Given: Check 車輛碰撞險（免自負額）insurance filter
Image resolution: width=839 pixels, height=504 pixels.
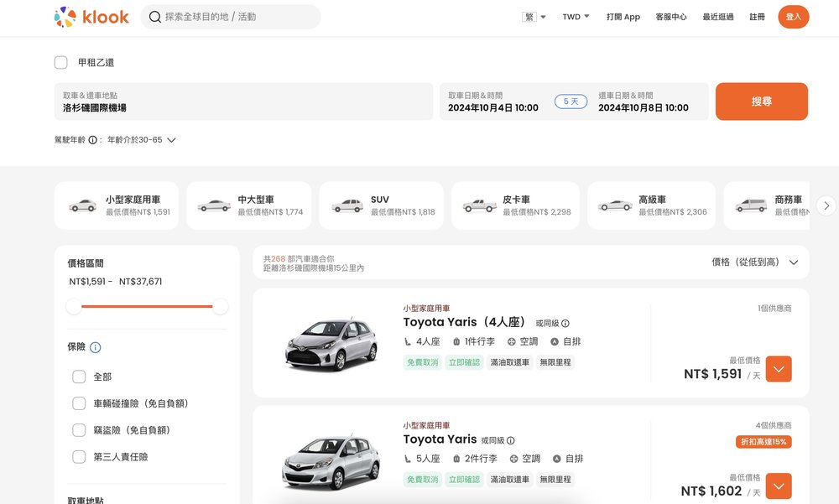Looking at the screenshot, I should coord(79,403).
